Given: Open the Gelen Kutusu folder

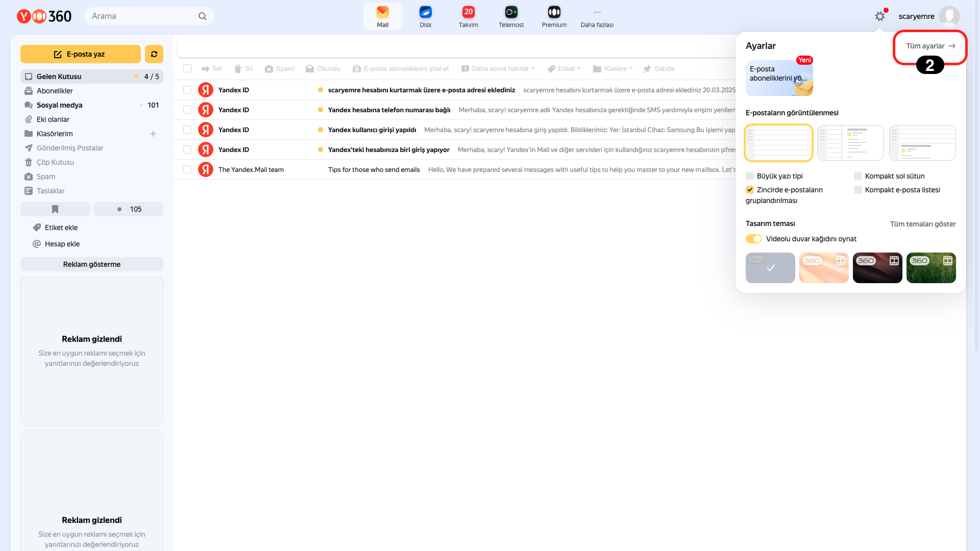Looking at the screenshot, I should [x=92, y=77].
